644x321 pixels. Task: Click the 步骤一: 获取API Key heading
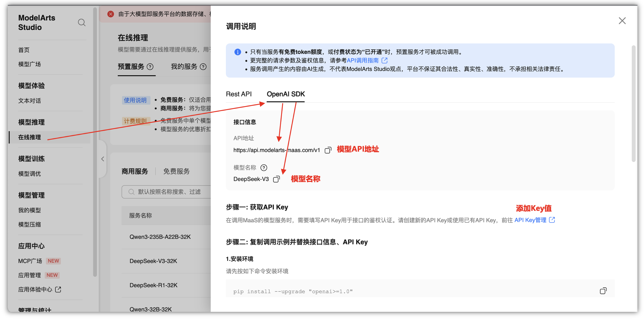pyautogui.click(x=257, y=207)
